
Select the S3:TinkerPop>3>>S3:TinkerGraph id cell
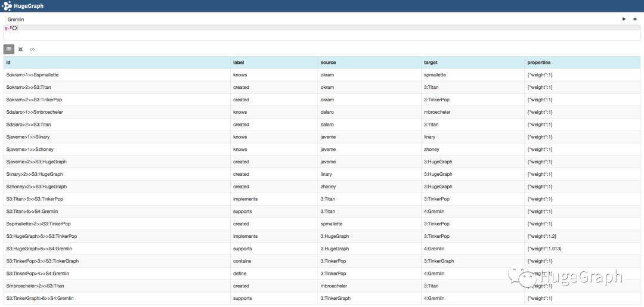pos(117,261)
